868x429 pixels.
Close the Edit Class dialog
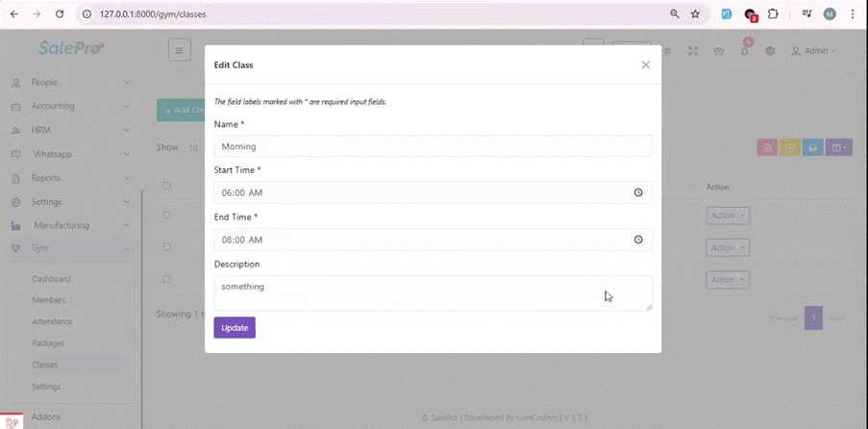(645, 65)
